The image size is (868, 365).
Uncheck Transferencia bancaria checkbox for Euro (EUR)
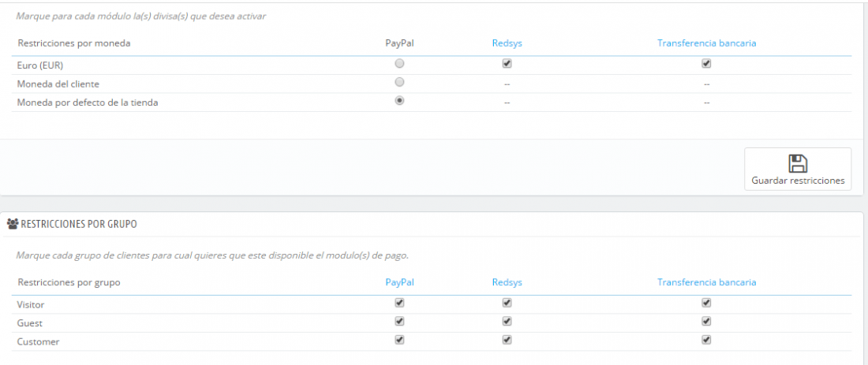pyautogui.click(x=705, y=64)
